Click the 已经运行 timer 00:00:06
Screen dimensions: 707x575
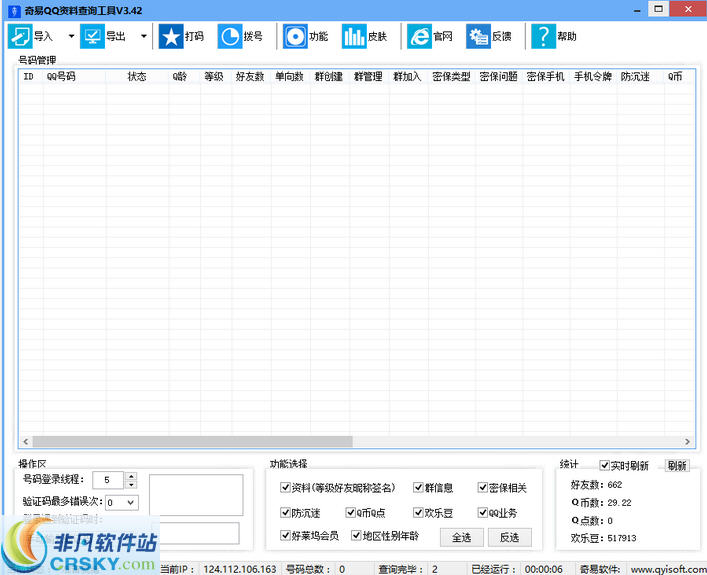click(544, 569)
